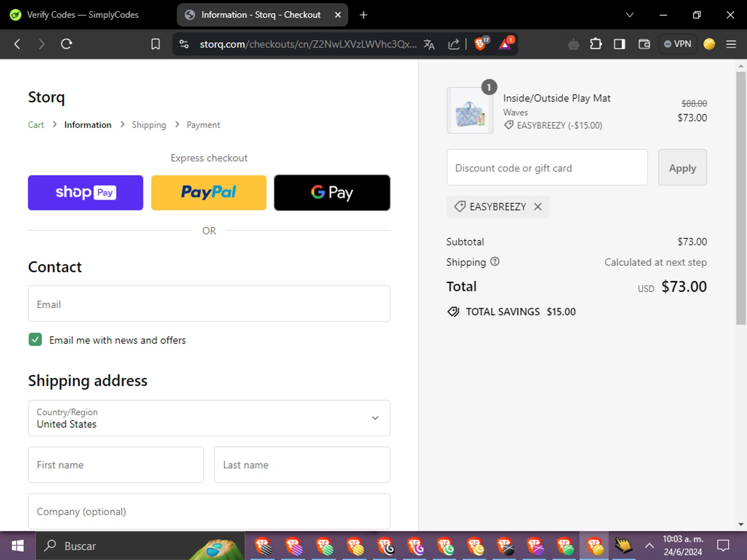Share this page via the share icon
747x560 pixels.
tap(454, 44)
